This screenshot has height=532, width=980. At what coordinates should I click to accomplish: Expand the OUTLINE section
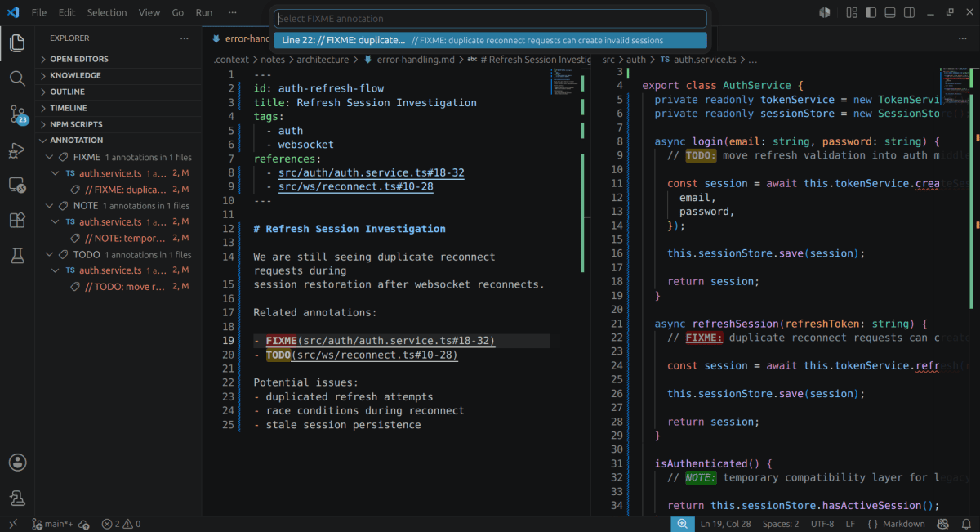118,92
